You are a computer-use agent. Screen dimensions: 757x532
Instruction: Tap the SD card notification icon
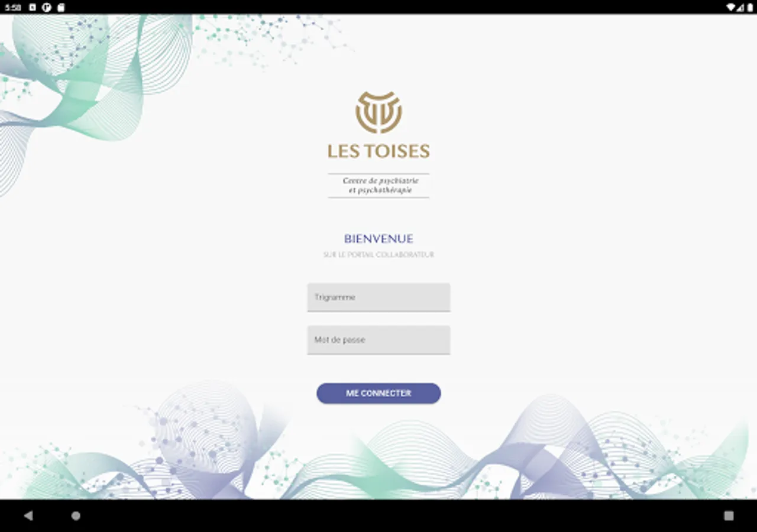pos(60,8)
